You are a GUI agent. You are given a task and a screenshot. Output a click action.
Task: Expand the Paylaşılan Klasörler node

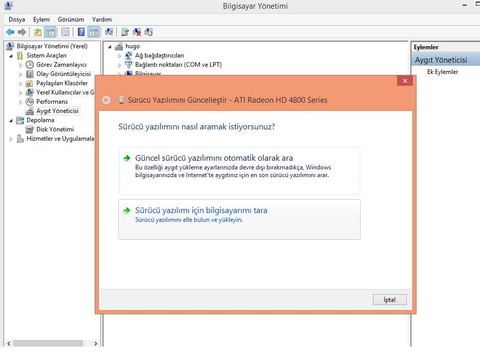pos(21,84)
